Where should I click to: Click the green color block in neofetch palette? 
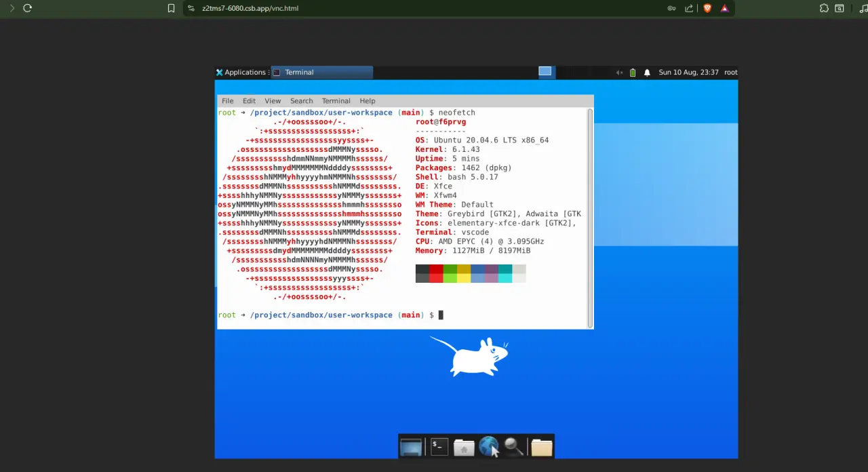(x=450, y=274)
